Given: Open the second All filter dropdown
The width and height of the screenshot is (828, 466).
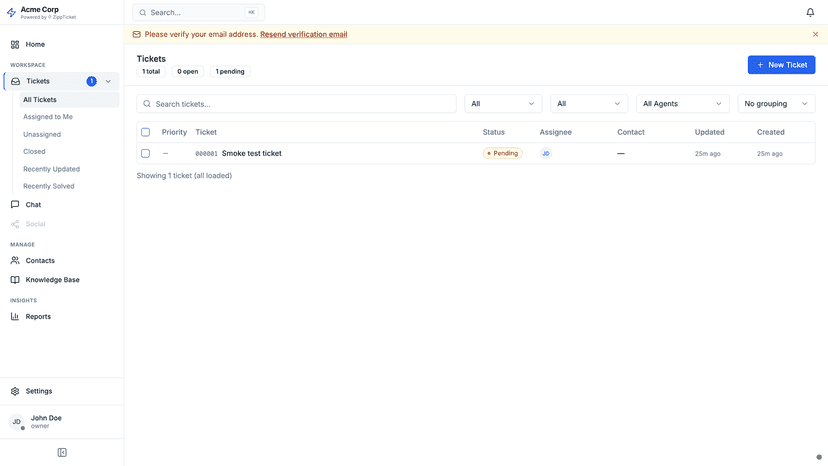Looking at the screenshot, I should point(589,104).
